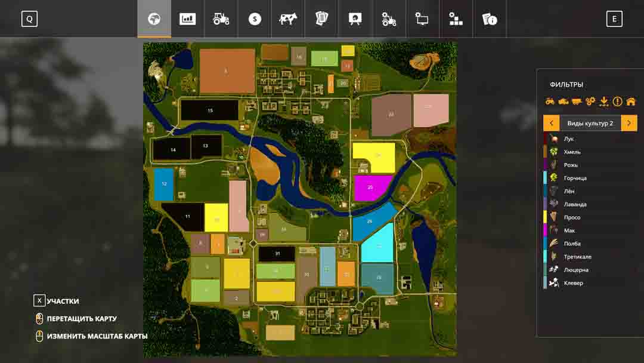The height and width of the screenshot is (363, 644).
Task: Switch to the globe map tab
Action: [x=154, y=19]
